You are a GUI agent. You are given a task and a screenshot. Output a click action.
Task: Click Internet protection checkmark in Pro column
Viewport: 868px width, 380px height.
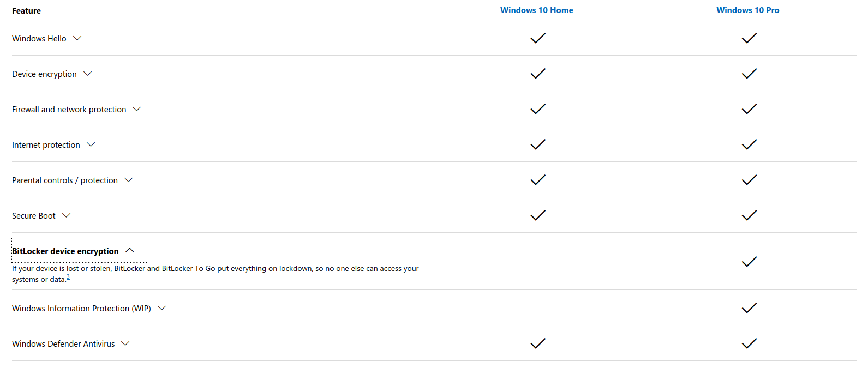click(x=749, y=144)
